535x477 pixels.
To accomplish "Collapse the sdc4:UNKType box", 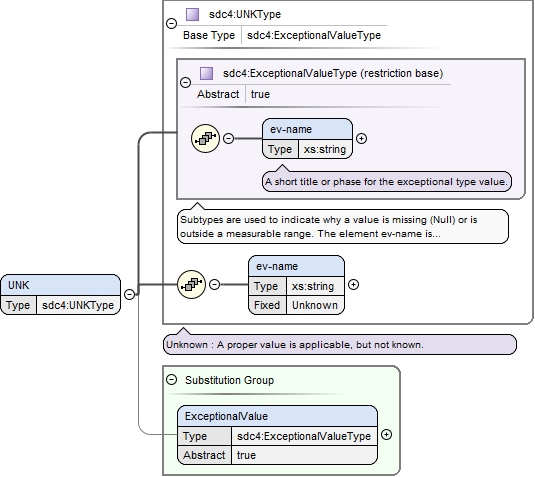I will point(172,23).
